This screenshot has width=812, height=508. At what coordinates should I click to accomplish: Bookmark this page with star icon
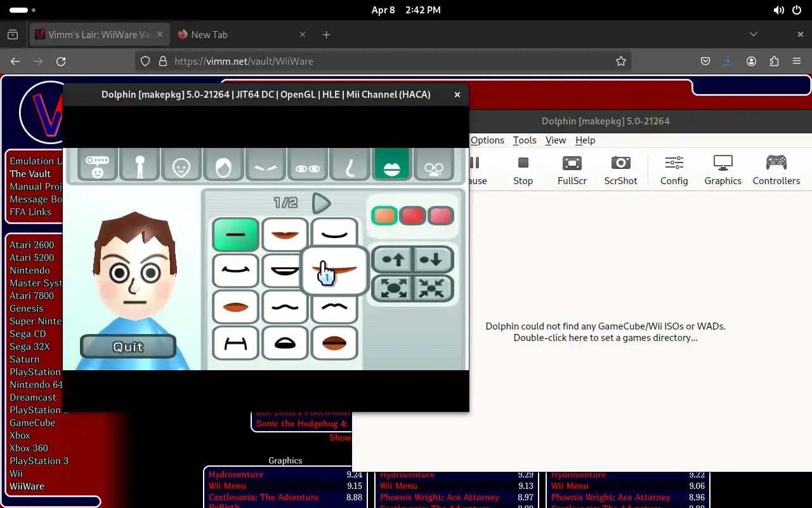point(621,62)
